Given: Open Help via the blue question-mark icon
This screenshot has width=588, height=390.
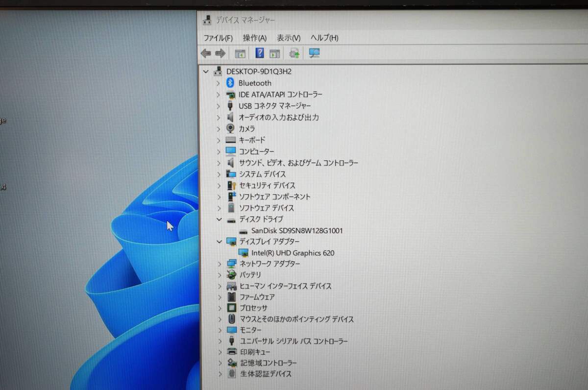Looking at the screenshot, I should point(260,53).
